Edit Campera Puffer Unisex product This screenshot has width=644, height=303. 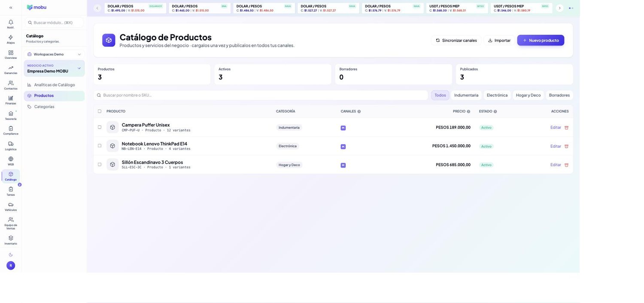click(x=556, y=127)
